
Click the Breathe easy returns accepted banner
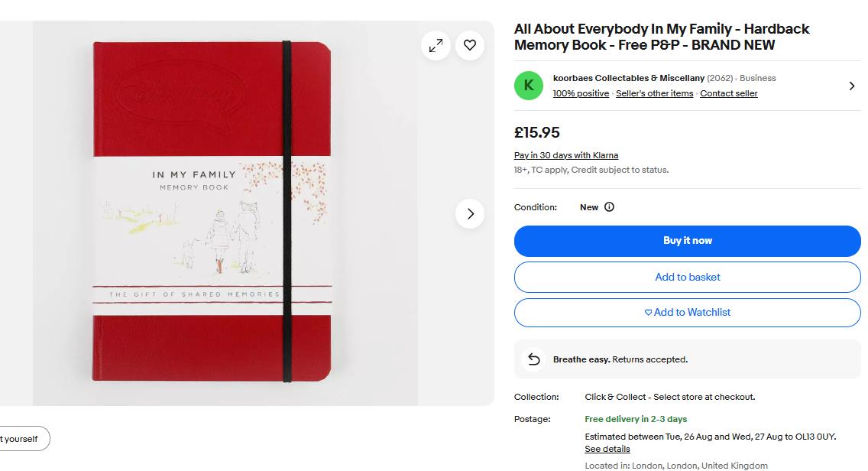click(687, 359)
